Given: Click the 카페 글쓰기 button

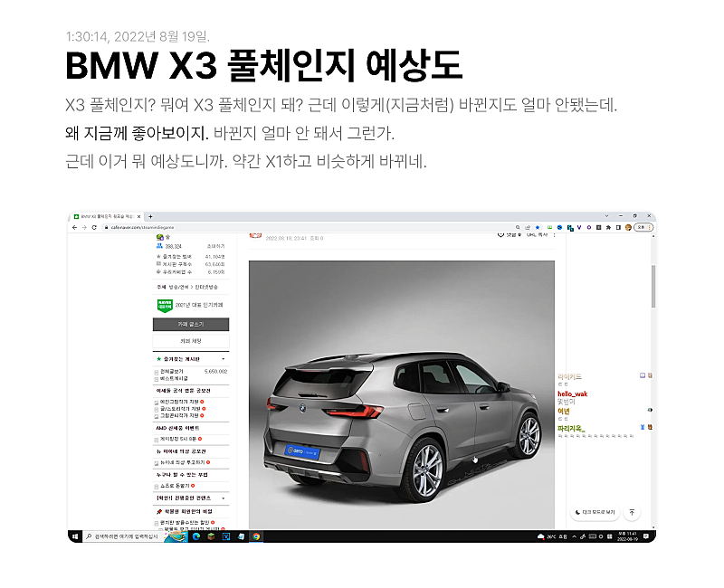Looking at the screenshot, I should point(191,323).
